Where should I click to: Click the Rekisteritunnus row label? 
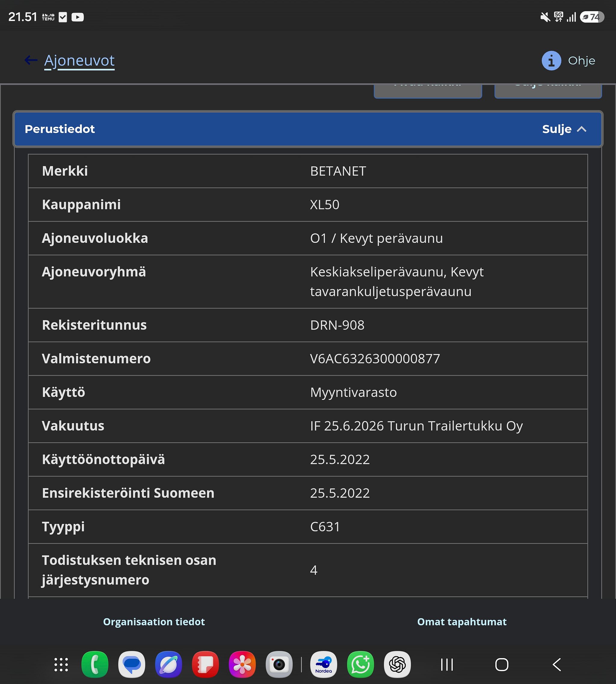(x=94, y=325)
